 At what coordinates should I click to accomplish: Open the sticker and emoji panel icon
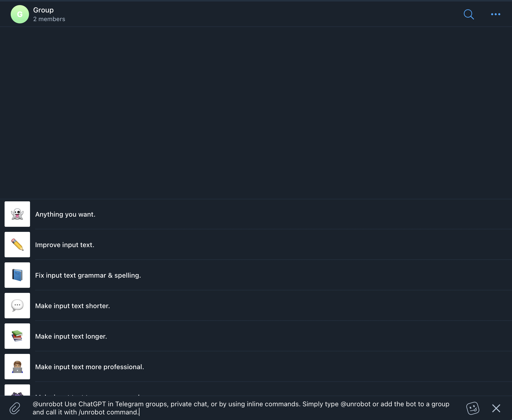pos(473,408)
